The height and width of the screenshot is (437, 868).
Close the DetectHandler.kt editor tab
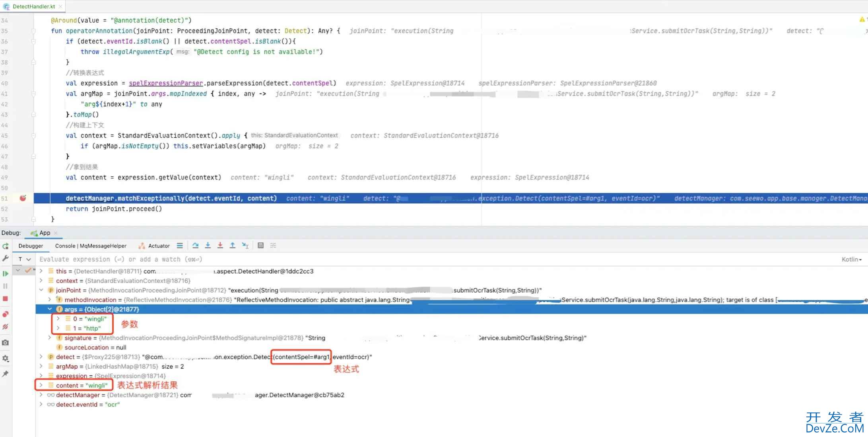(x=60, y=6)
